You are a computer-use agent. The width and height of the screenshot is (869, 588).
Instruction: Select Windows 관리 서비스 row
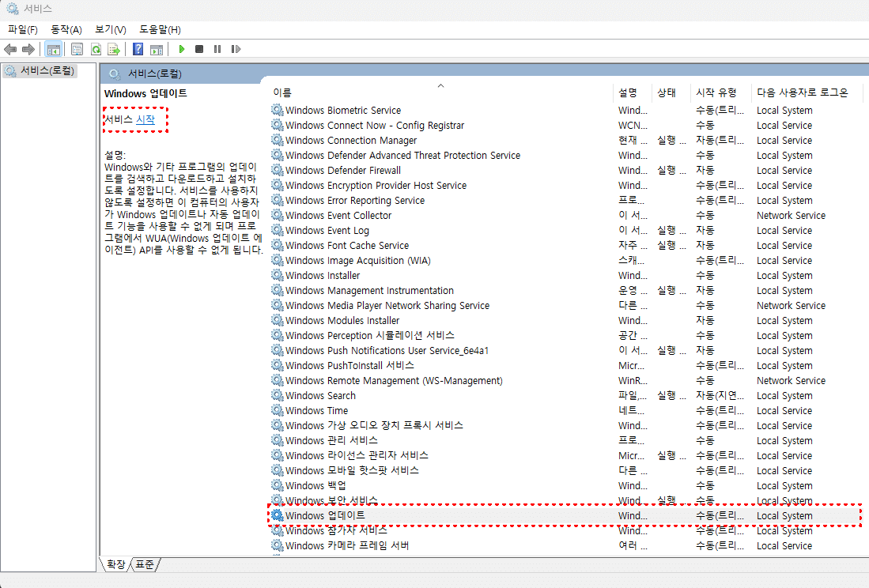pos(565,441)
